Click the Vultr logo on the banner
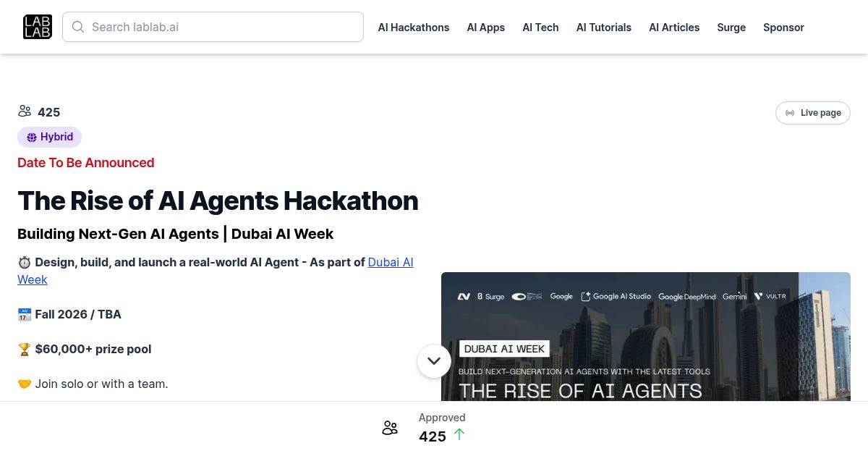The width and height of the screenshot is (868, 456). pyautogui.click(x=770, y=297)
